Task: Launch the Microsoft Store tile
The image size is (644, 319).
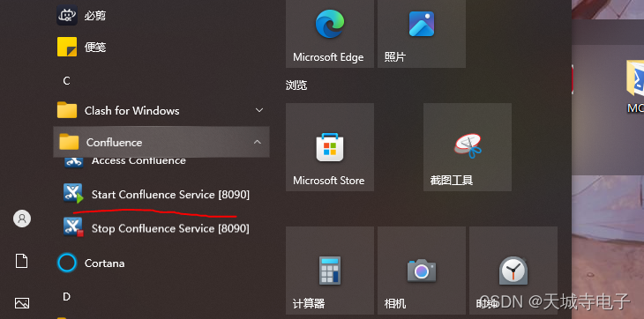Action: 330,147
